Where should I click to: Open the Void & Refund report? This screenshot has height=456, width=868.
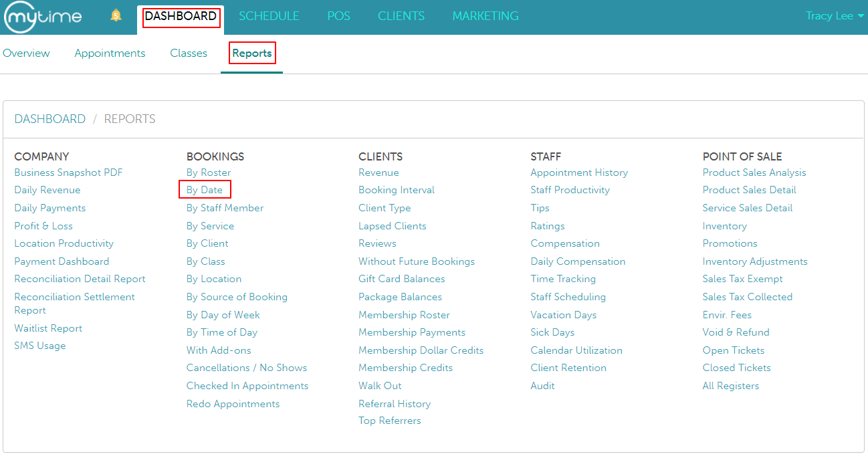736,332
